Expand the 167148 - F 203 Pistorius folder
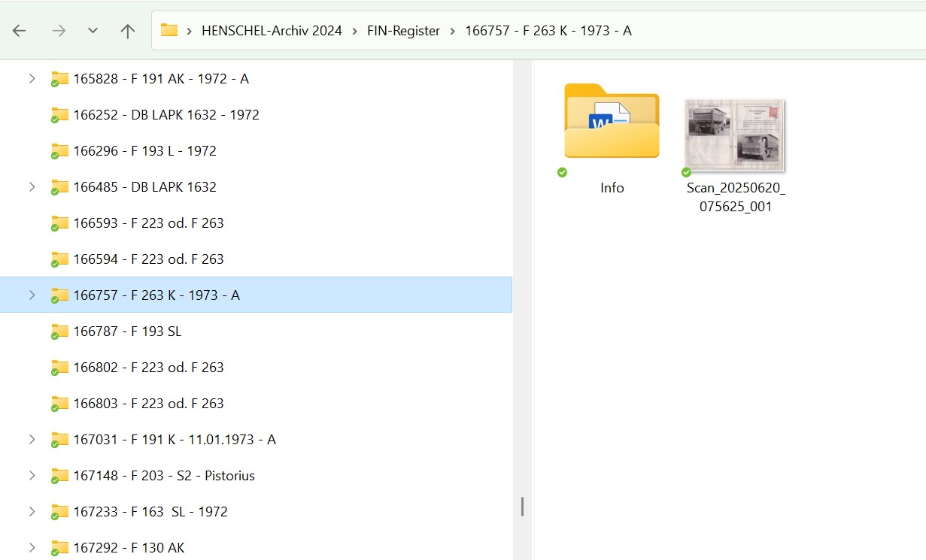This screenshot has height=560, width=926. pyautogui.click(x=32, y=476)
